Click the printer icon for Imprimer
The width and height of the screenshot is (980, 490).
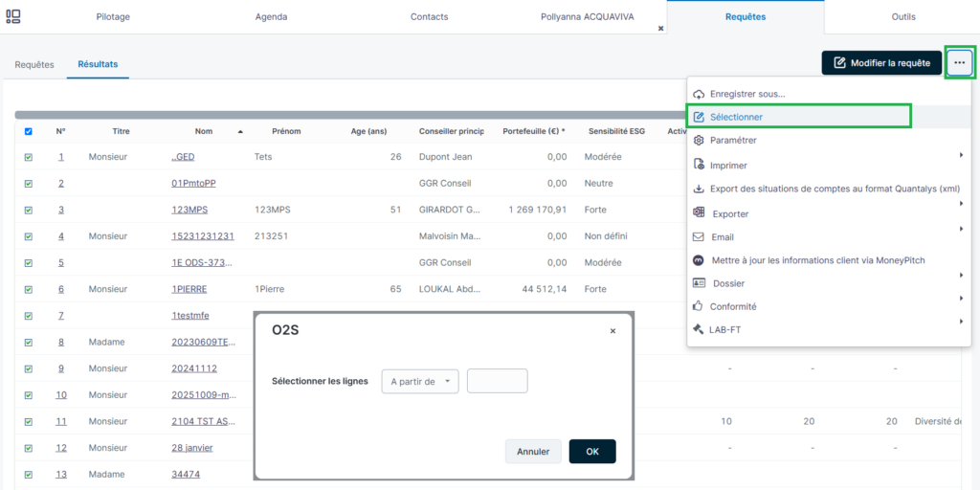click(x=699, y=165)
